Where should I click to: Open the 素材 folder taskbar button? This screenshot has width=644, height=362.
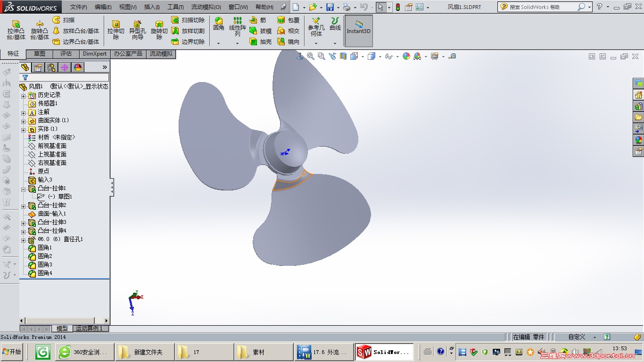[x=264, y=352]
